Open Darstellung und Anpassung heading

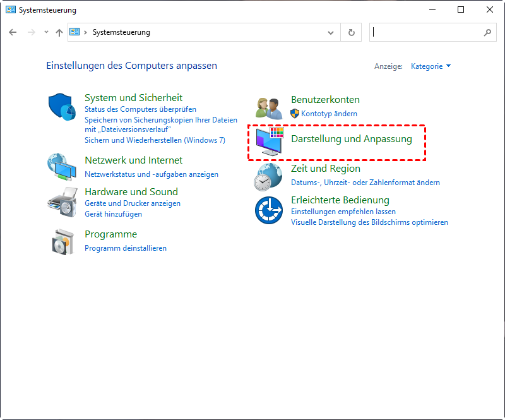coord(352,138)
